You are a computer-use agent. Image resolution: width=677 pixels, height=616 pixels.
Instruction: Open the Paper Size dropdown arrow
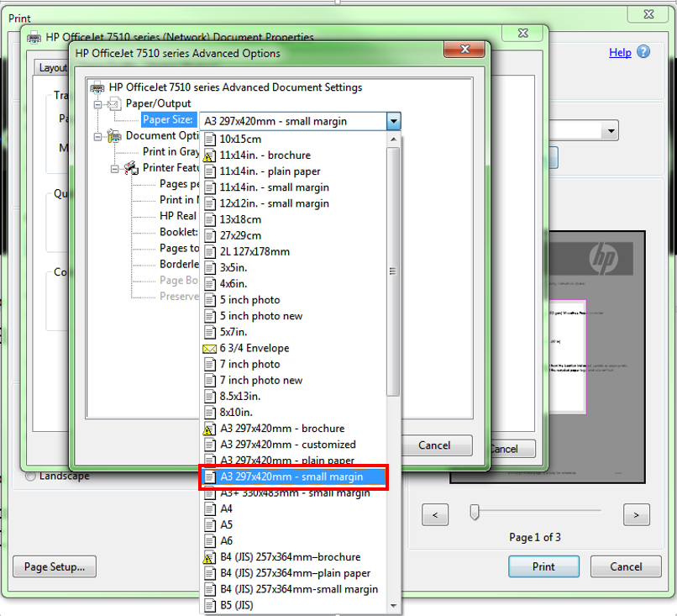point(393,121)
